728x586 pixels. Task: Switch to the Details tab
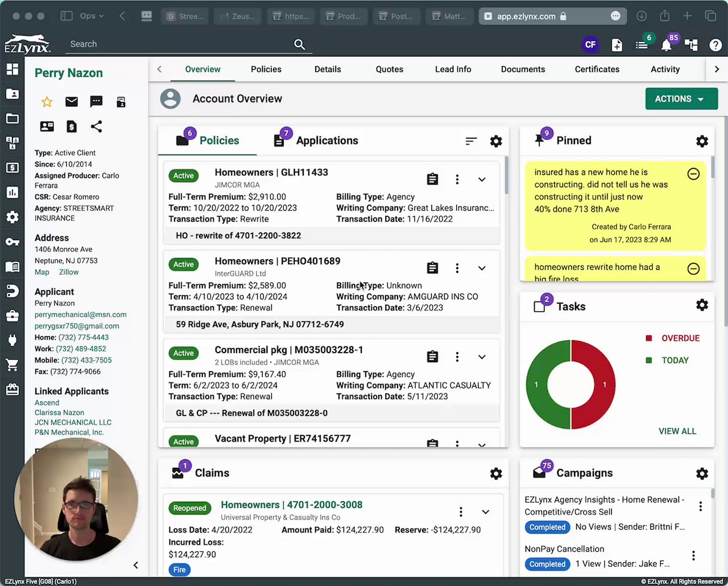pos(328,69)
